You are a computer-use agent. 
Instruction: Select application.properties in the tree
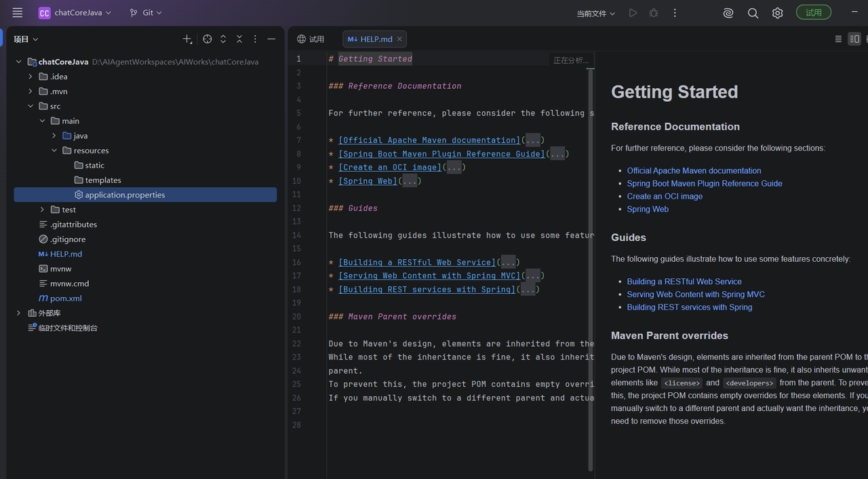click(x=145, y=195)
